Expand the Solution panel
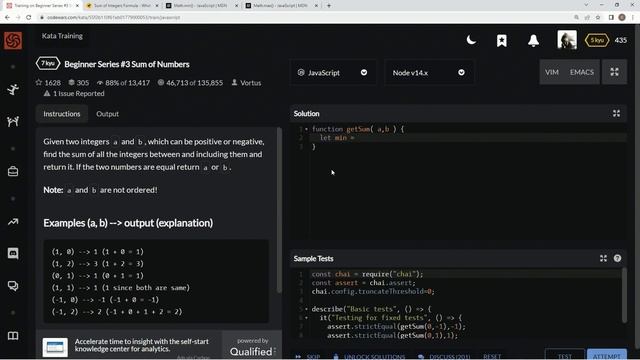 616,113
